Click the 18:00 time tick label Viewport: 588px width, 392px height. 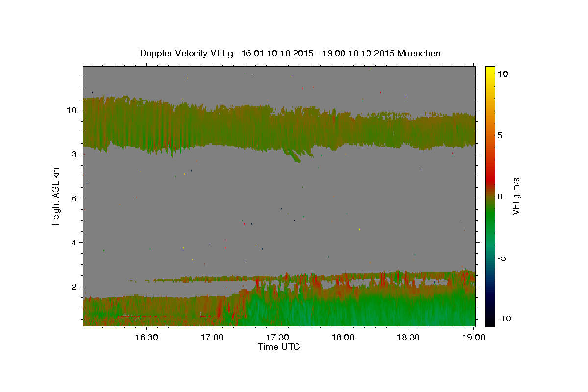[343, 337]
